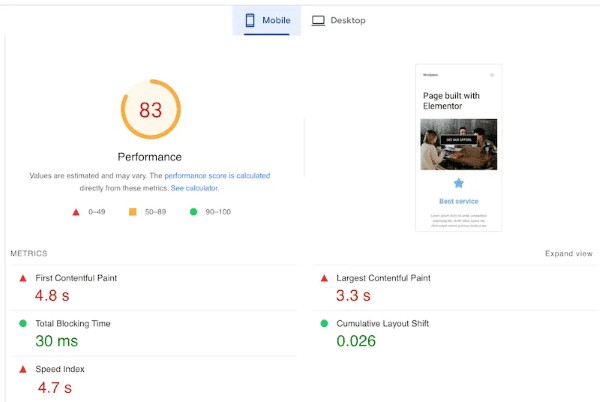This screenshot has width=600, height=402.
Task: Expand the Largest Contentful Paint metric row
Action: [x=383, y=278]
